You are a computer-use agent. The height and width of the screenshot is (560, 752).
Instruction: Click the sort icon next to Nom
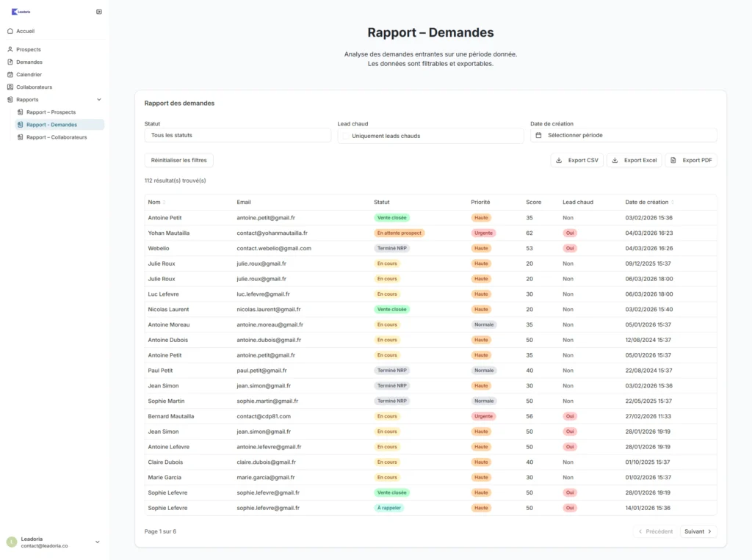pyautogui.click(x=164, y=203)
